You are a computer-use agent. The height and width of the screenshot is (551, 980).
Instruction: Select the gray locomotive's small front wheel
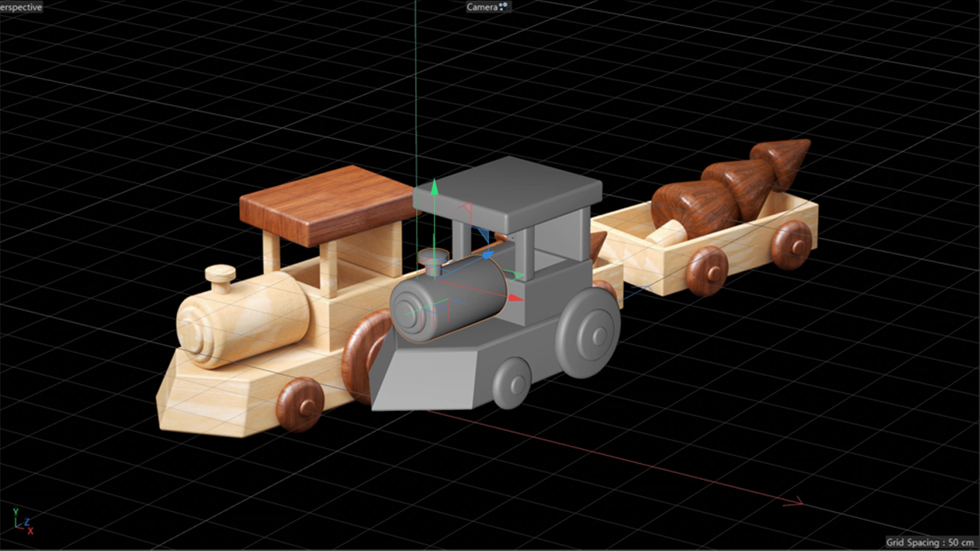pyautogui.click(x=512, y=383)
